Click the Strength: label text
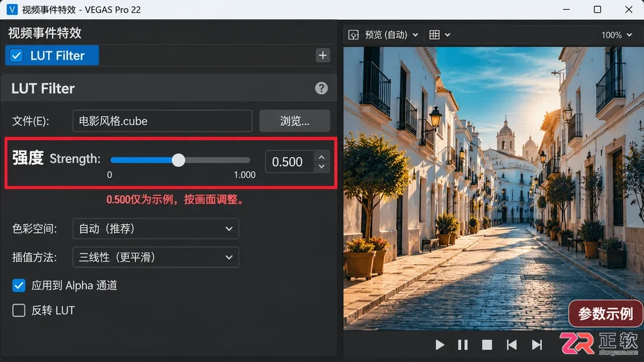Image resolution: width=644 pixels, height=362 pixels. point(75,159)
